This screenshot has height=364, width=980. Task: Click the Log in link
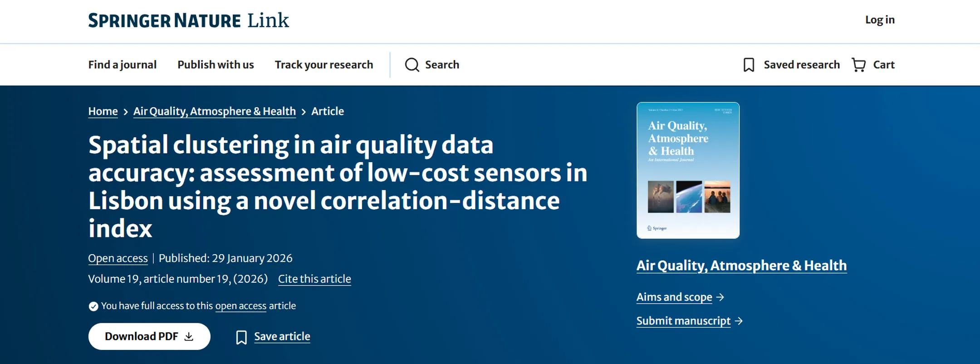[879, 20]
